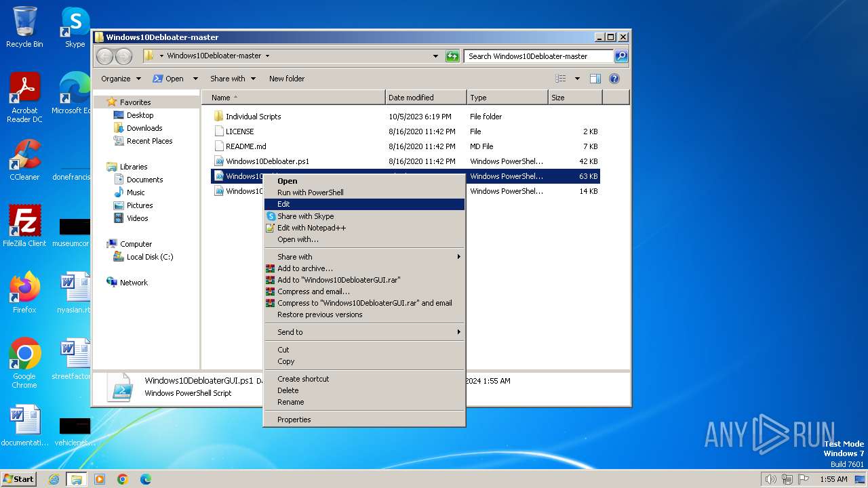Image resolution: width=868 pixels, height=488 pixels.
Task: Select Rename from context menu
Action: coord(364,402)
